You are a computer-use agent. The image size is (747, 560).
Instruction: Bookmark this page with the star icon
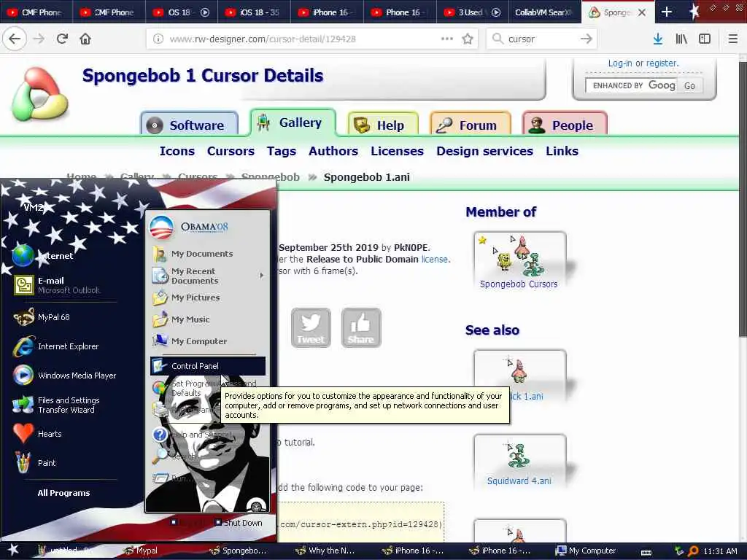coord(468,39)
